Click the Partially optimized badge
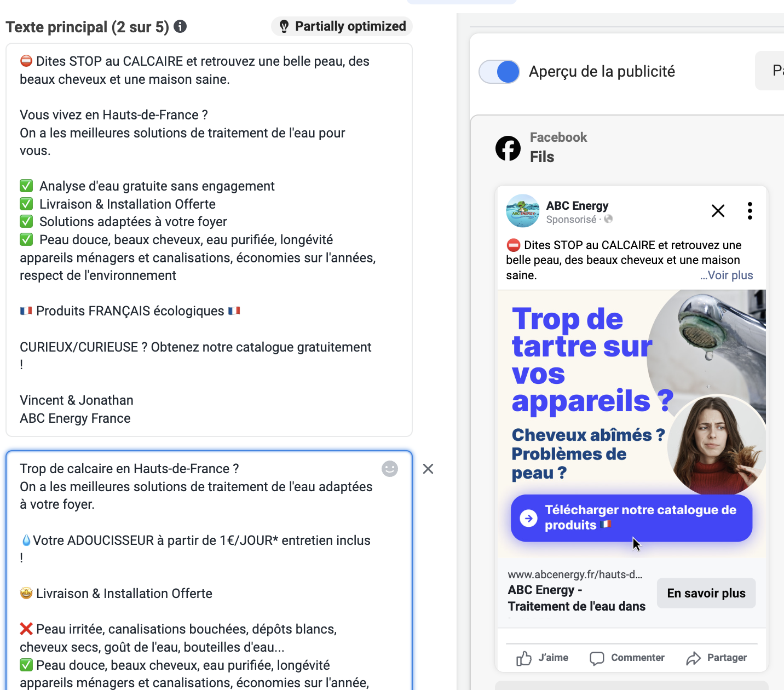 point(341,26)
